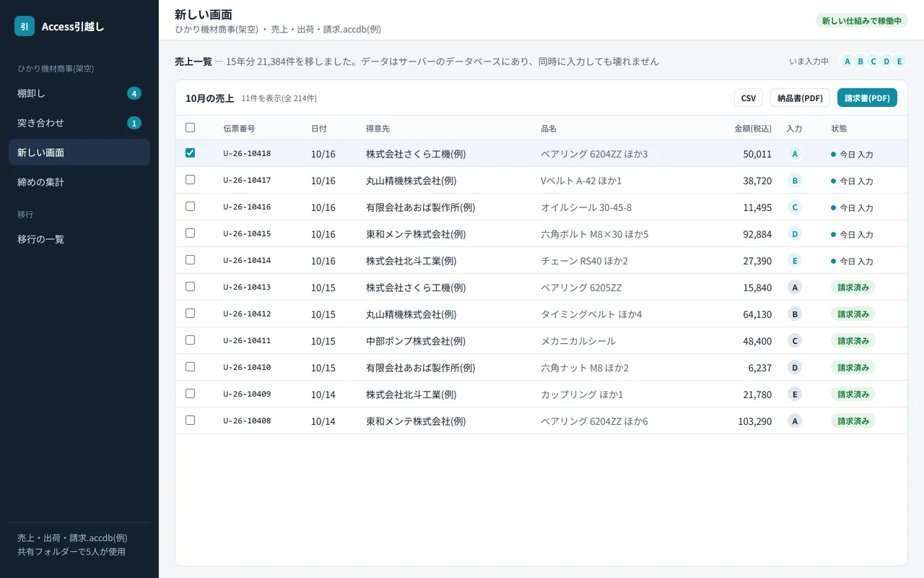Select the row checkbox for U-26-10412

tap(191, 314)
